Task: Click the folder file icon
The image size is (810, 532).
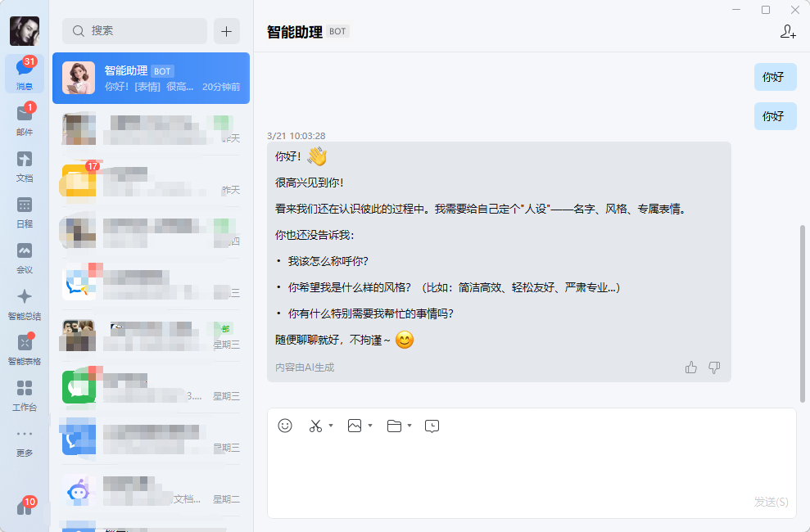Action: coord(394,426)
